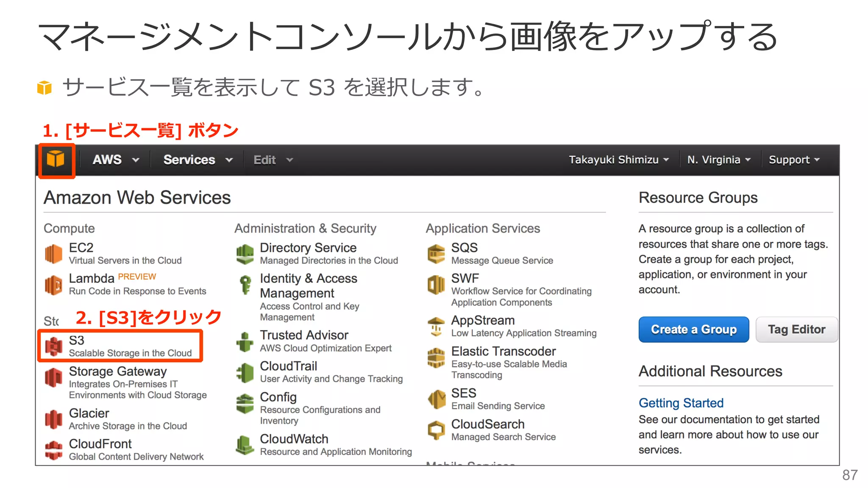Click the Glacier service icon

54,419
